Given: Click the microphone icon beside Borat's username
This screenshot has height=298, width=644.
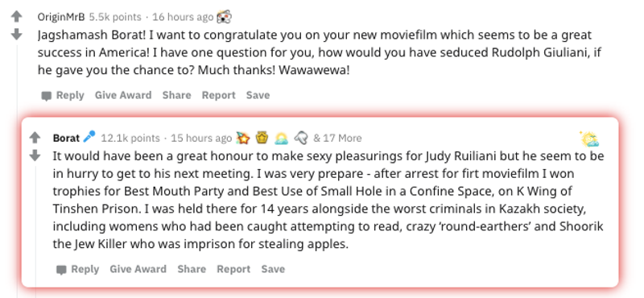Looking at the screenshot, I should 89,136.
